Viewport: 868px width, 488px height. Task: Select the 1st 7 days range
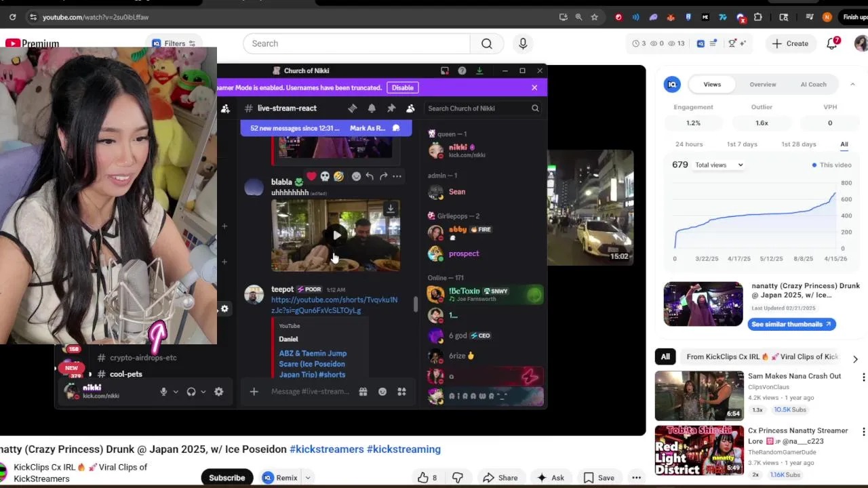742,144
